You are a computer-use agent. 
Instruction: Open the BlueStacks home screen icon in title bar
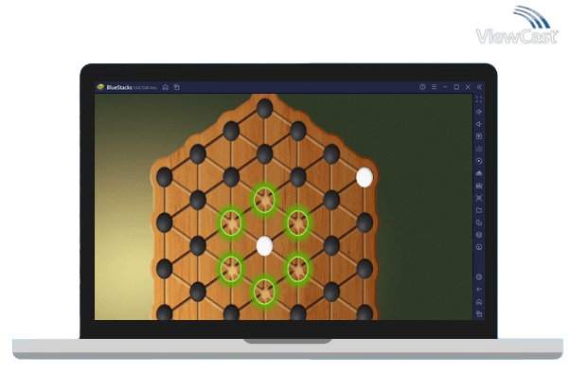pos(166,87)
